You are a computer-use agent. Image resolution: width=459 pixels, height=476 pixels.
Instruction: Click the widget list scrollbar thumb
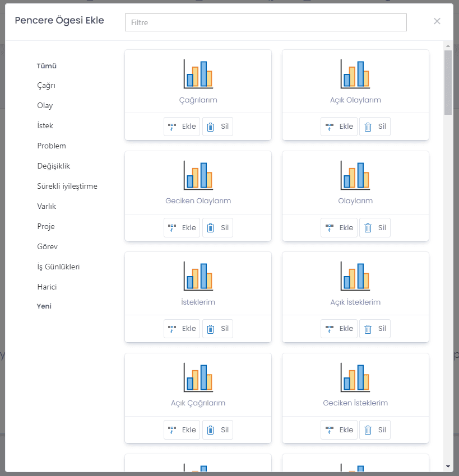point(448,82)
